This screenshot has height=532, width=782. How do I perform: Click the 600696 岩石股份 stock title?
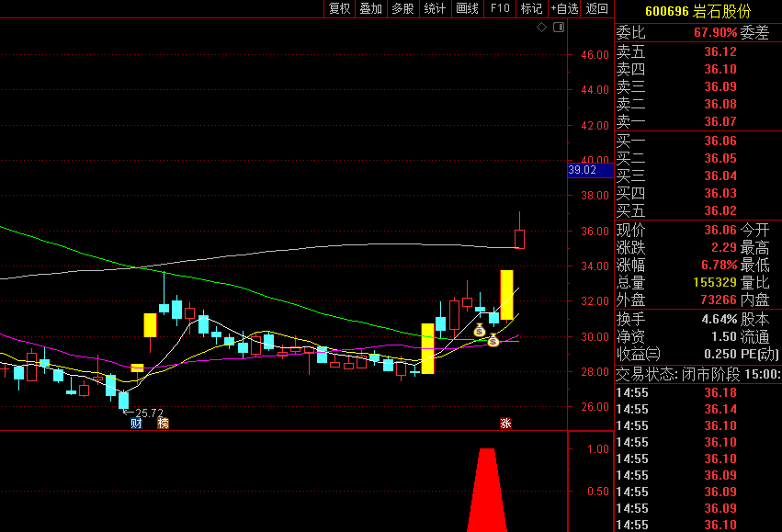click(x=697, y=11)
